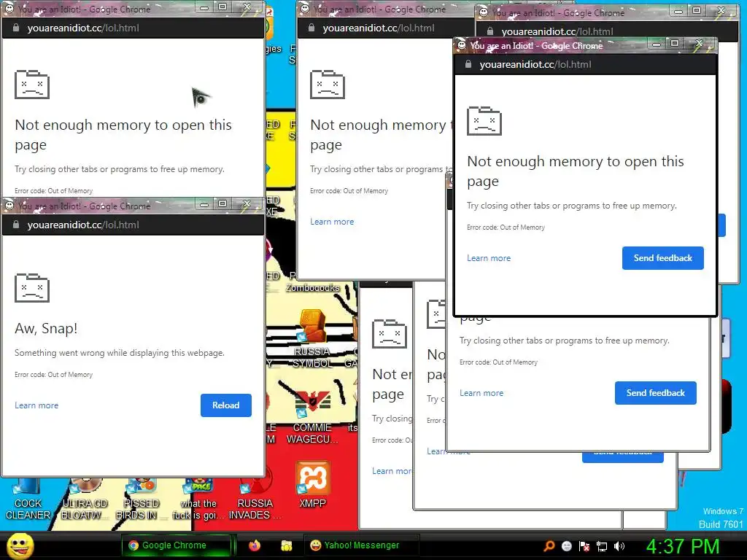This screenshot has height=560, width=747.
Task: Click the smiley favicon in the top-middle window title
Action: click(305, 9)
